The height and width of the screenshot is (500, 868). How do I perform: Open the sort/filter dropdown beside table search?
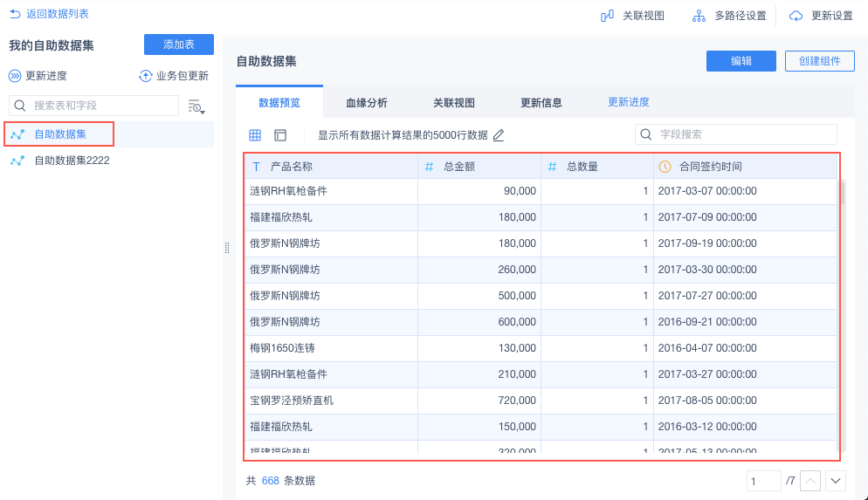tap(196, 106)
